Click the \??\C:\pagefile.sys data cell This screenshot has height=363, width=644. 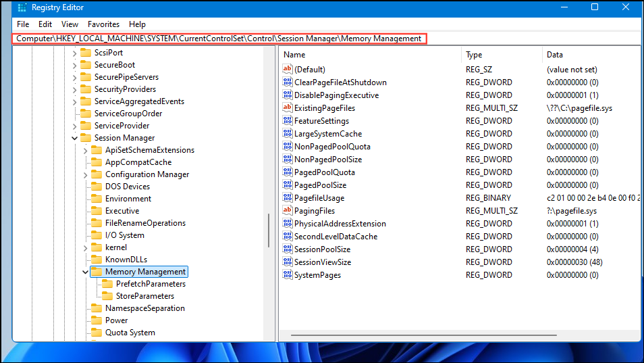coord(579,107)
